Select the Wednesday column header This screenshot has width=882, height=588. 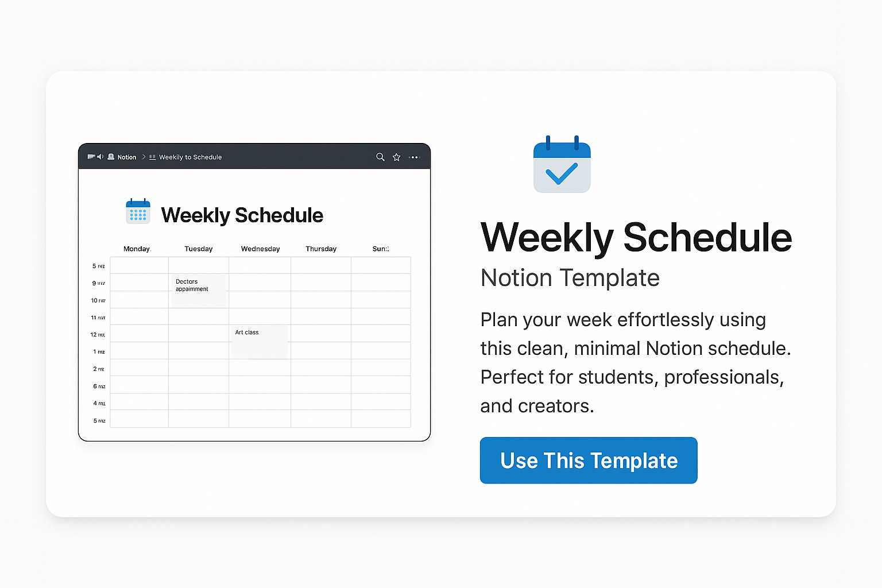pyautogui.click(x=260, y=249)
